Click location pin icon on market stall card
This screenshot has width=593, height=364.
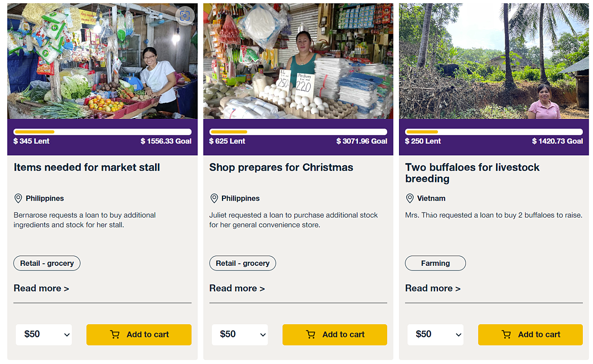tap(18, 198)
